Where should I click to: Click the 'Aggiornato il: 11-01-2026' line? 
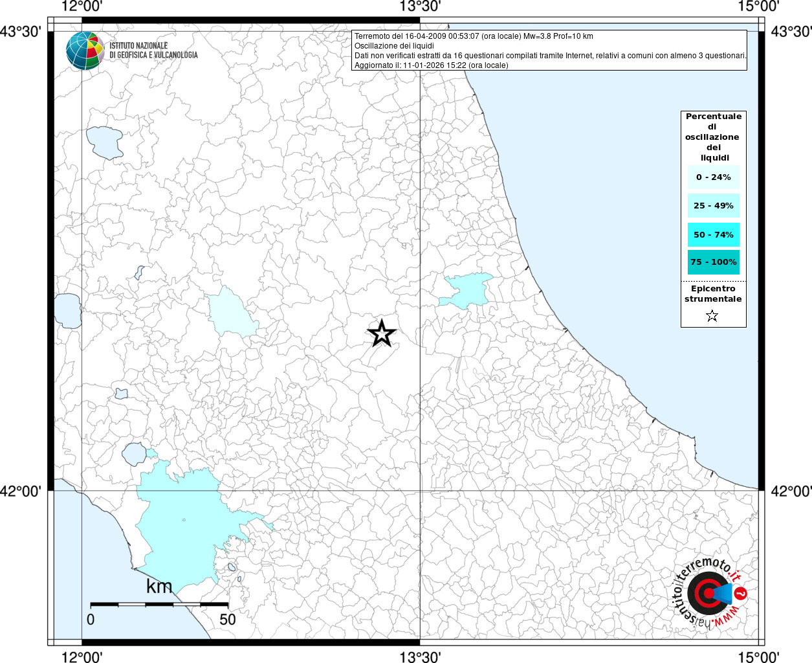click(x=432, y=65)
